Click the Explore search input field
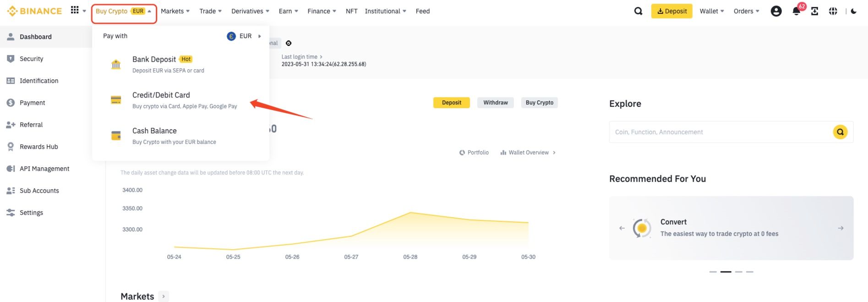This screenshot has height=302, width=868. point(719,132)
